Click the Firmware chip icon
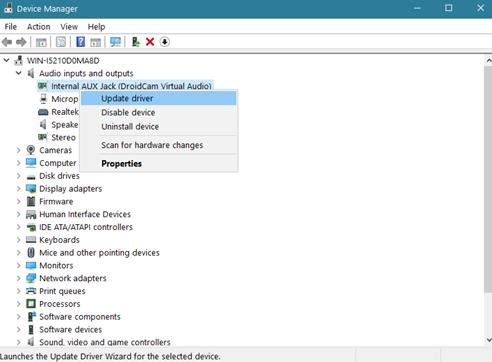Image resolution: width=492 pixels, height=362 pixels. pos(31,201)
